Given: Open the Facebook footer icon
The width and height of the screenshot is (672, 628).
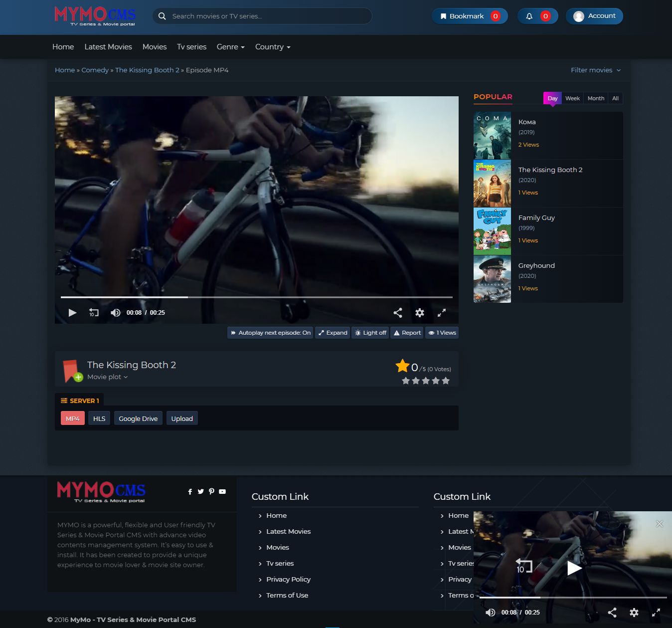Looking at the screenshot, I should pos(190,492).
